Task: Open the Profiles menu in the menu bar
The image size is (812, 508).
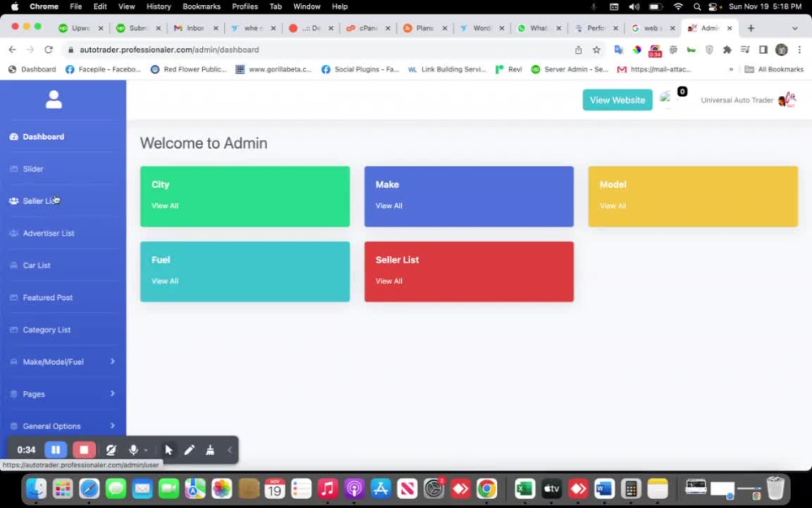Action: click(x=245, y=7)
